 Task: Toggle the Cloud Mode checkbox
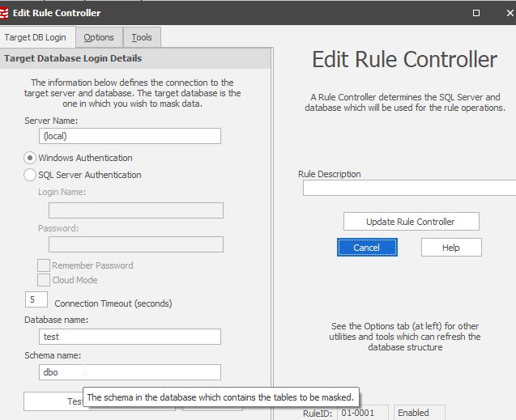44,280
